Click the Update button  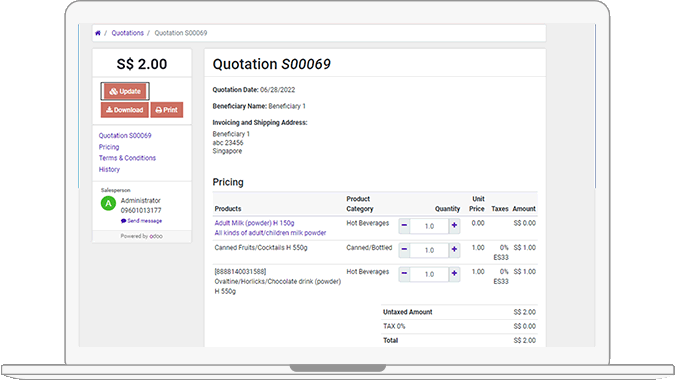coord(125,91)
